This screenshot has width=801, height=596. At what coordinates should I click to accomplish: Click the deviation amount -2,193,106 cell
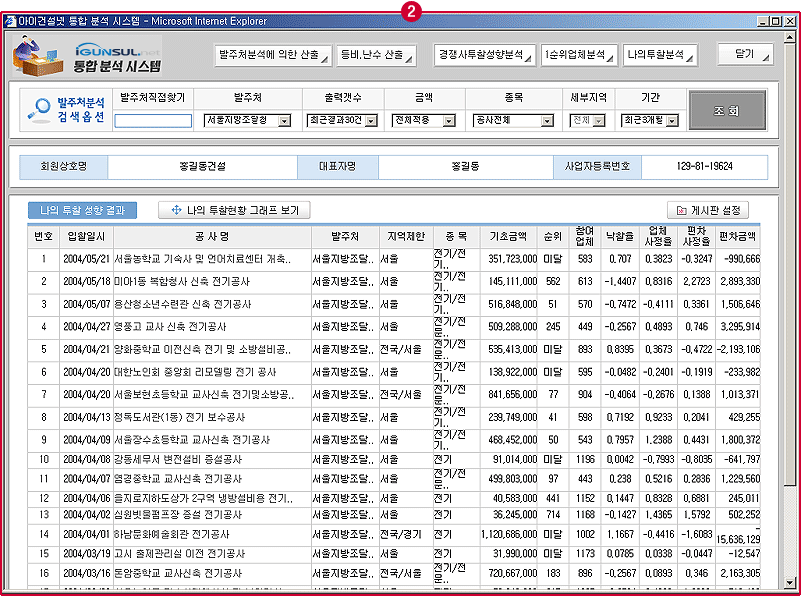coord(738,349)
